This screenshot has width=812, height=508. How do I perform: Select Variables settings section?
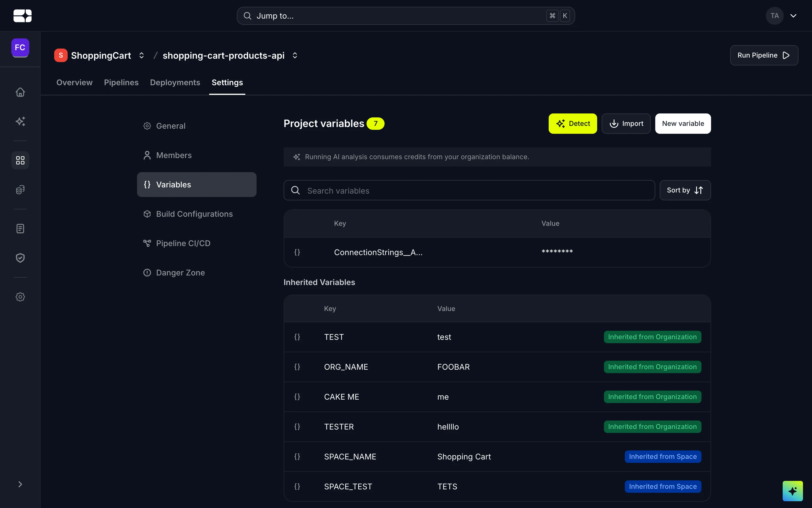pyautogui.click(x=197, y=185)
